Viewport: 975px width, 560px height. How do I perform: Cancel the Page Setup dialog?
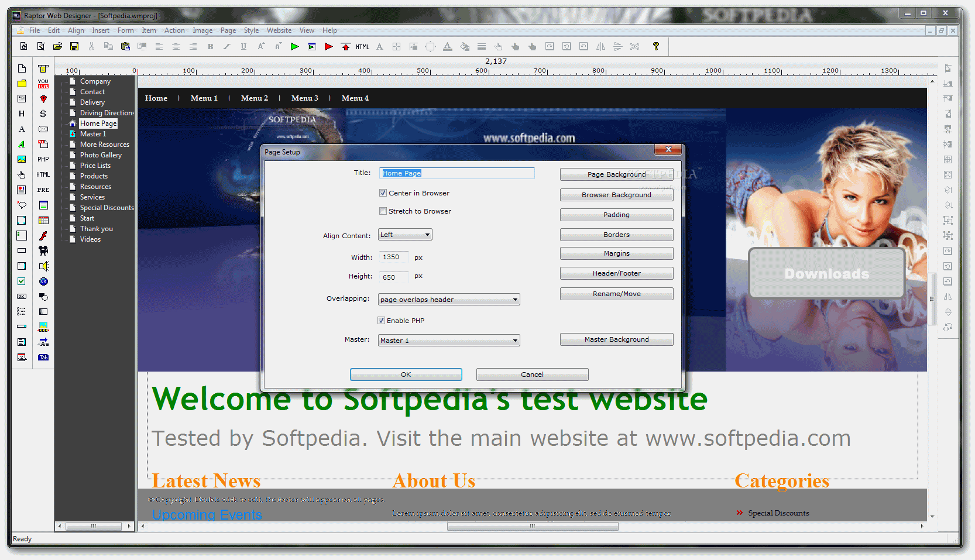click(533, 375)
